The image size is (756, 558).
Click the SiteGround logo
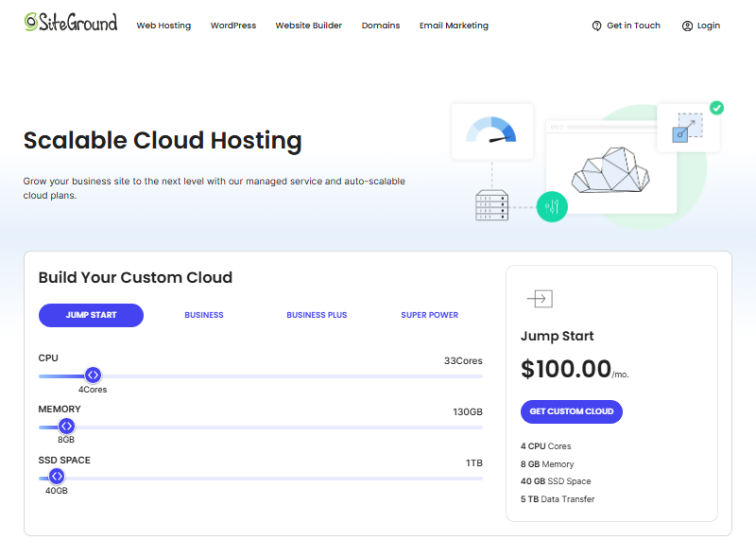pyautogui.click(x=71, y=21)
